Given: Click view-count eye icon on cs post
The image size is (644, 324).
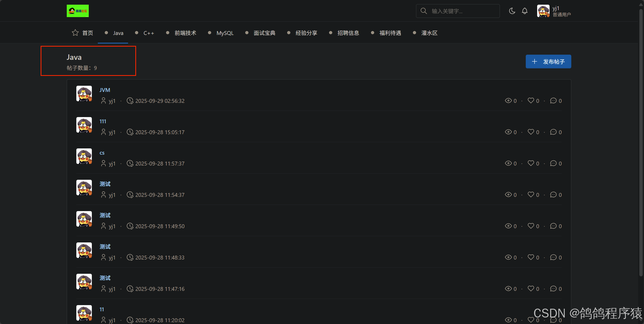Looking at the screenshot, I should click(x=508, y=163).
